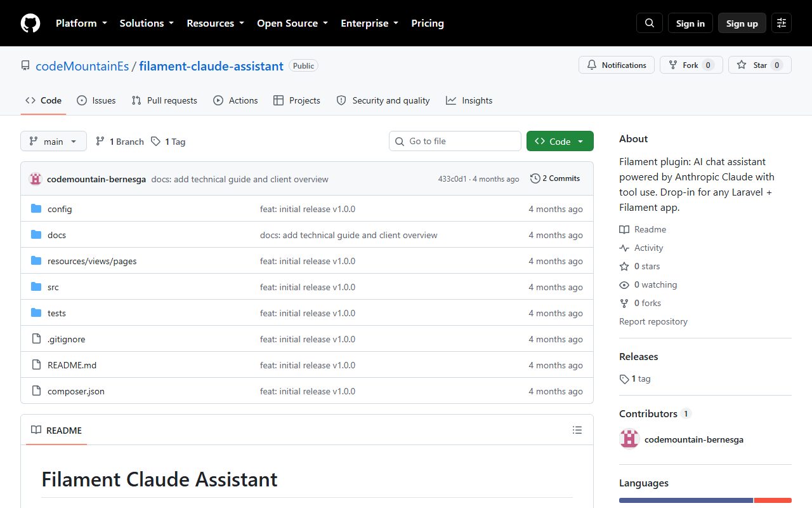Image resolution: width=812 pixels, height=508 pixels.
Task: Expand the Enterprise menu
Action: 369,23
